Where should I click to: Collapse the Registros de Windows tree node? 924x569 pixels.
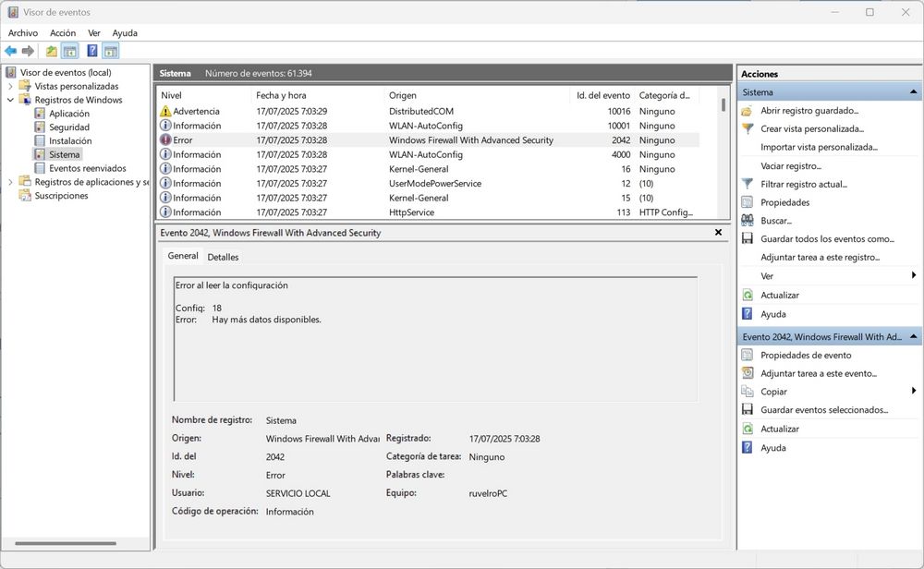pos(11,100)
